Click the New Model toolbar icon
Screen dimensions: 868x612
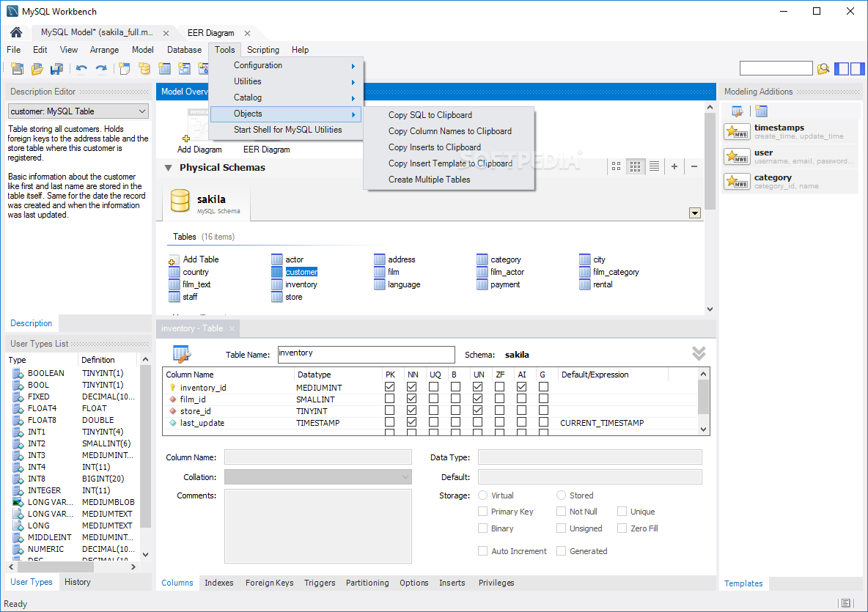coord(17,69)
